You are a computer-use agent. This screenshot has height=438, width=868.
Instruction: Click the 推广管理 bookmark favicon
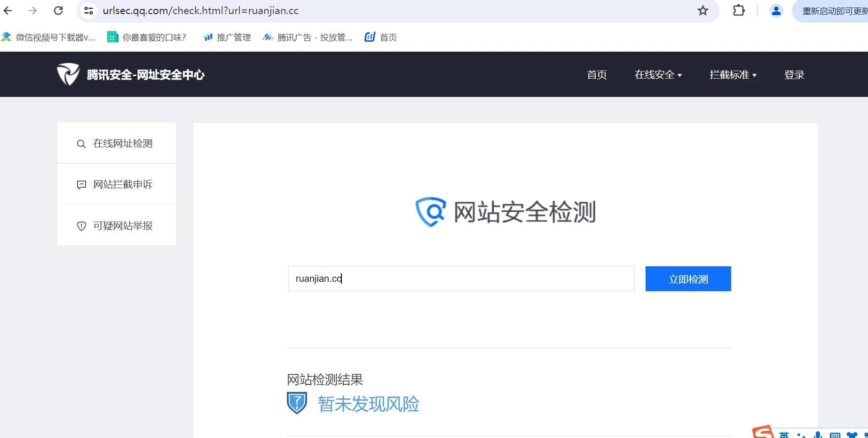[208, 37]
